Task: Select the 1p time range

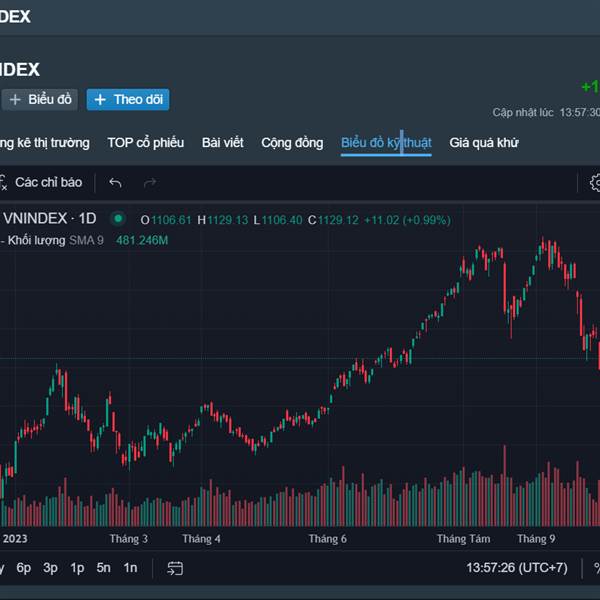Action: [x=77, y=568]
